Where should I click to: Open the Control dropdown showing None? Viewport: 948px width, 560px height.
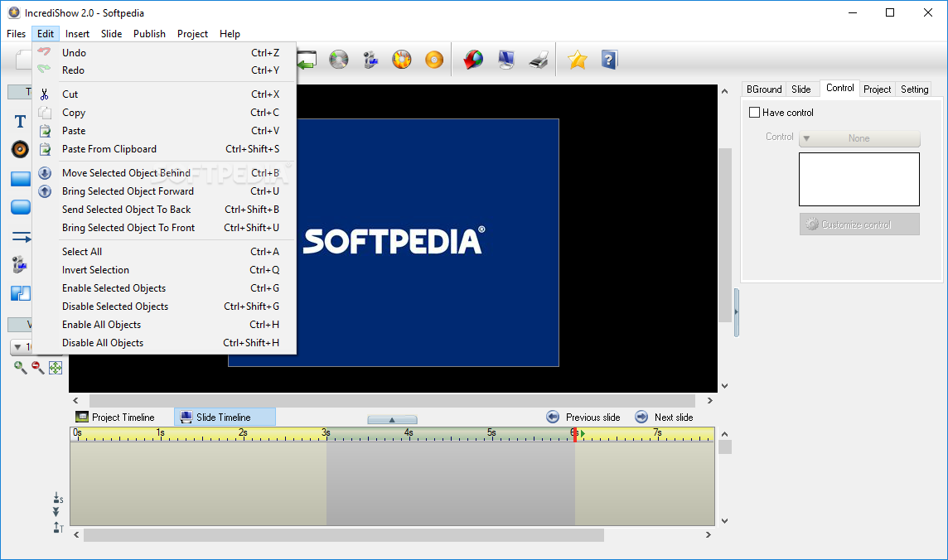859,138
